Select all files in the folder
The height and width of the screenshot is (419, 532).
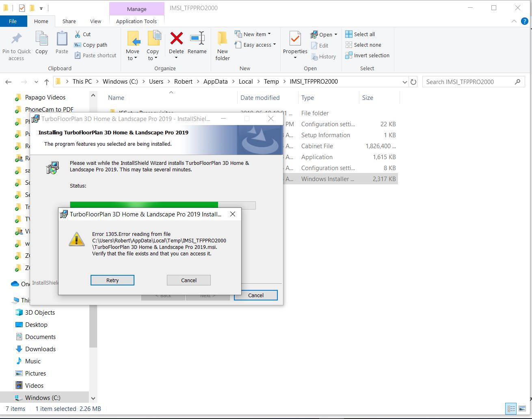click(360, 34)
